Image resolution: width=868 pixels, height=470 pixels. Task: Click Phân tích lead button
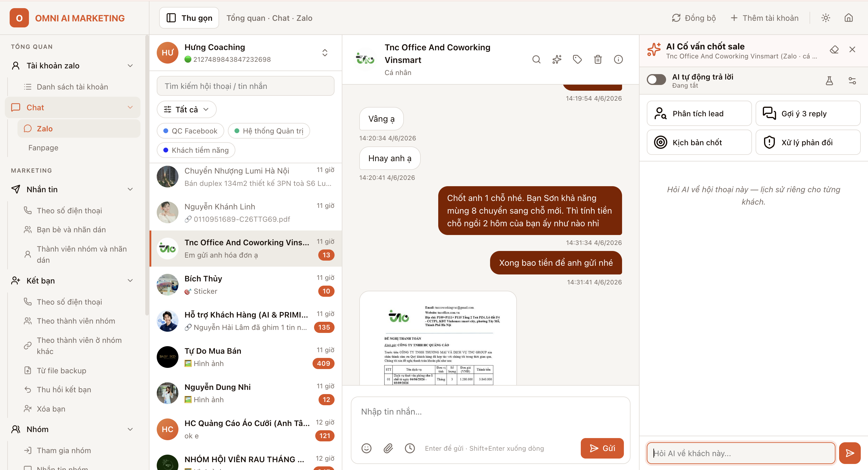(x=699, y=114)
